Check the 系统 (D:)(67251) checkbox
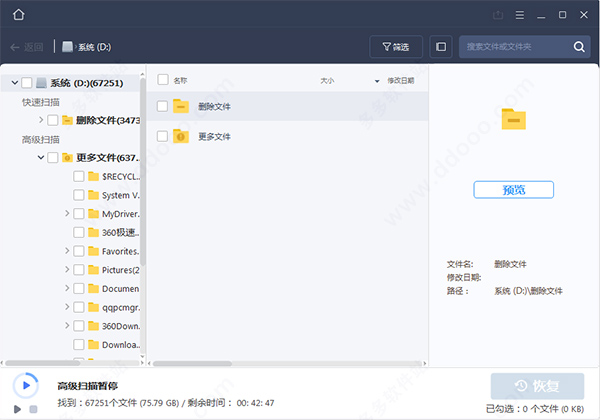Viewport: 600px width, 420px height. click(27, 83)
